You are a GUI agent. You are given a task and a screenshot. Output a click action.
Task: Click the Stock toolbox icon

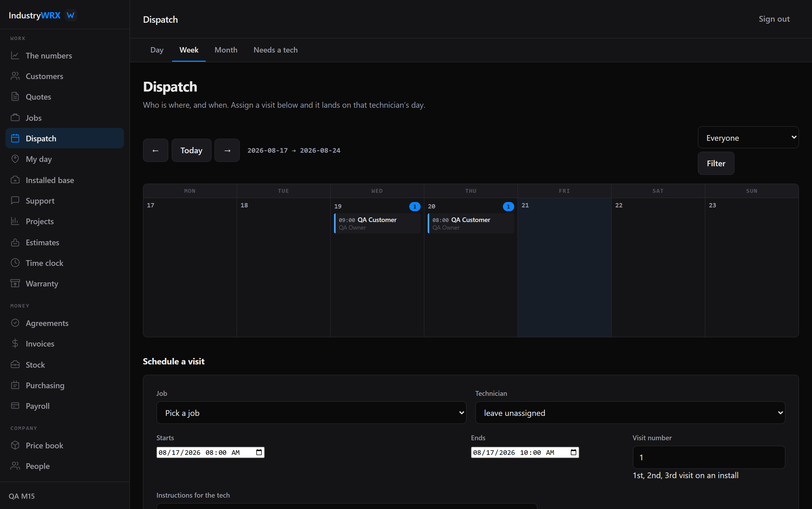point(15,365)
